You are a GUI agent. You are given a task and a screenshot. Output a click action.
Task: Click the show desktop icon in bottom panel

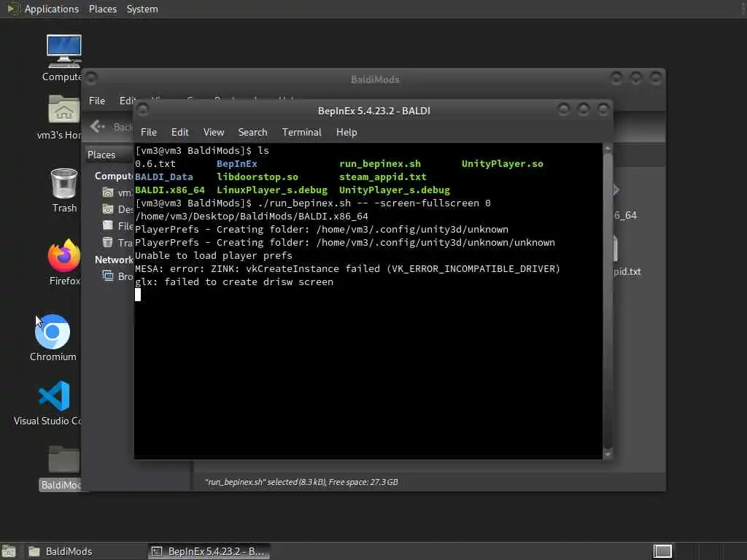pyautogui.click(x=9, y=551)
